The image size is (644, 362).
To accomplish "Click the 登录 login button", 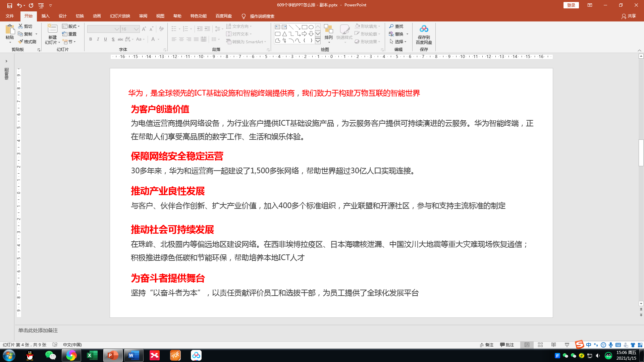I will pos(571,5).
